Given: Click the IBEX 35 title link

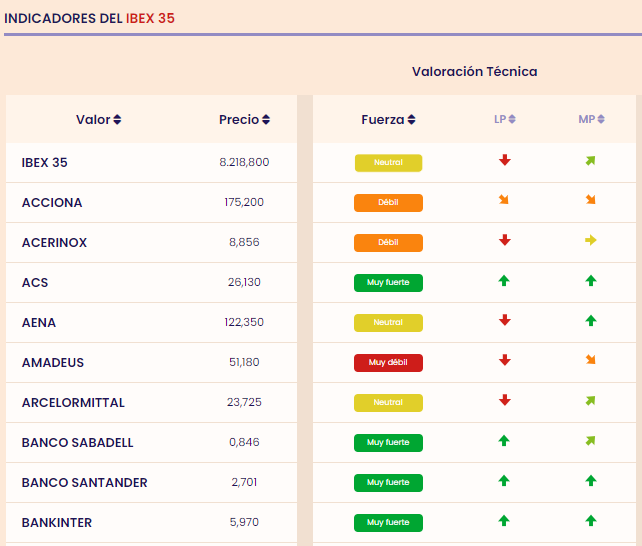Looking at the screenshot, I should click(150, 18).
